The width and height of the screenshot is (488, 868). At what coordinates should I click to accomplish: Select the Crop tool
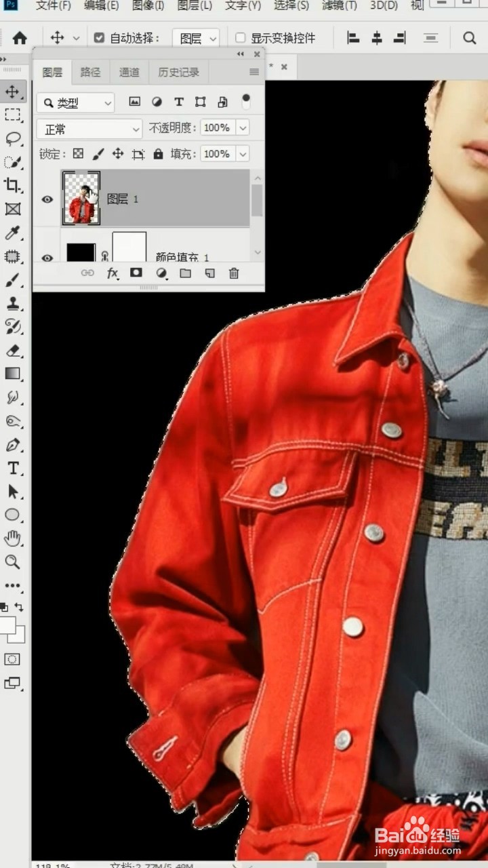click(x=13, y=185)
